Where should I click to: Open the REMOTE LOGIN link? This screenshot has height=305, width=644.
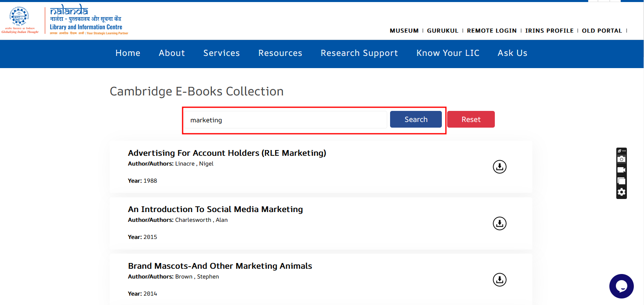click(x=492, y=31)
